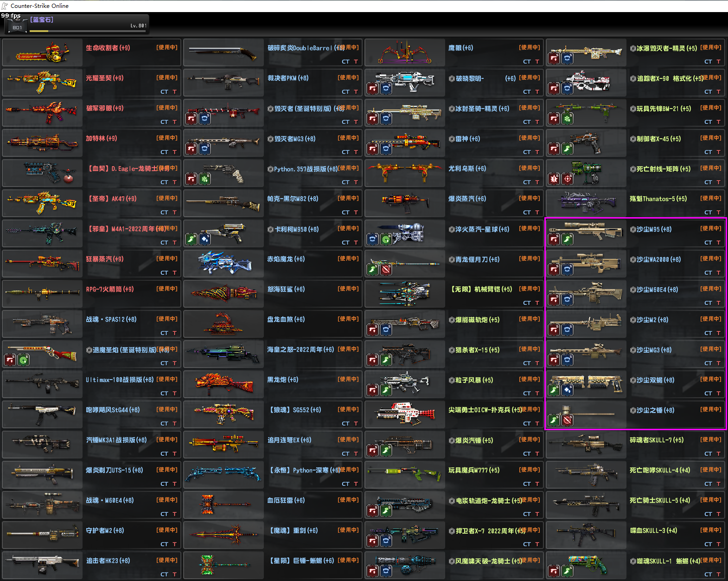
Task: Toggle T team on 碎魂者SKULL-7 card
Action: [718, 454]
